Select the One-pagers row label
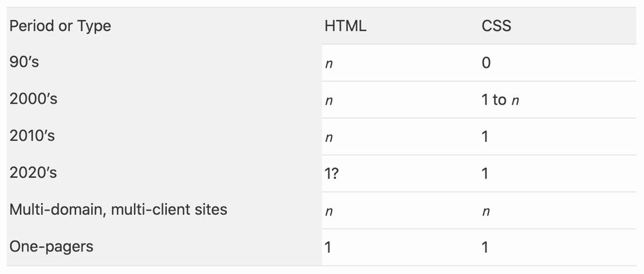The height and width of the screenshot is (274, 644). pyautogui.click(x=52, y=247)
